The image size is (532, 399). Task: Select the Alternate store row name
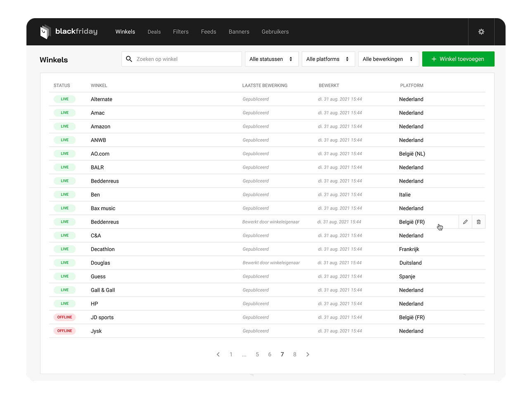pyautogui.click(x=102, y=99)
